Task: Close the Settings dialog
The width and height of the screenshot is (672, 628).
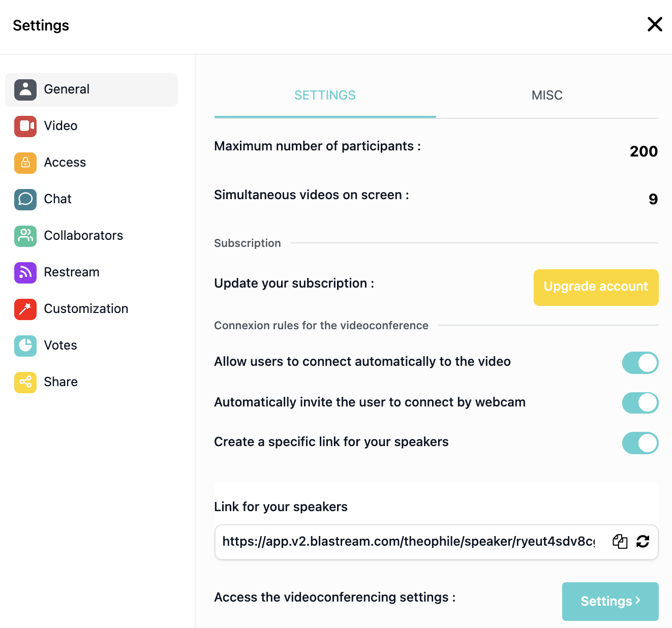Action: (655, 24)
